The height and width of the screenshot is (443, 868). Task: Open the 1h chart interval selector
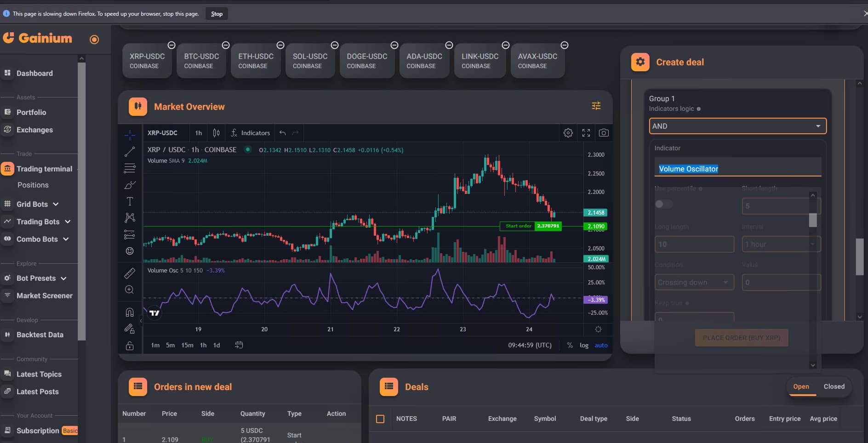tap(199, 133)
